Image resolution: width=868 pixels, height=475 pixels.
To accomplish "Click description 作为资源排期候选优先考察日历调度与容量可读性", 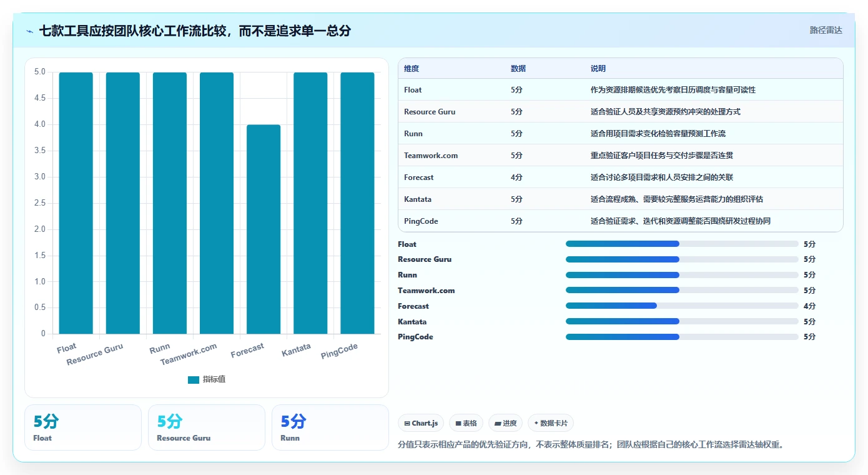I will 673,90.
